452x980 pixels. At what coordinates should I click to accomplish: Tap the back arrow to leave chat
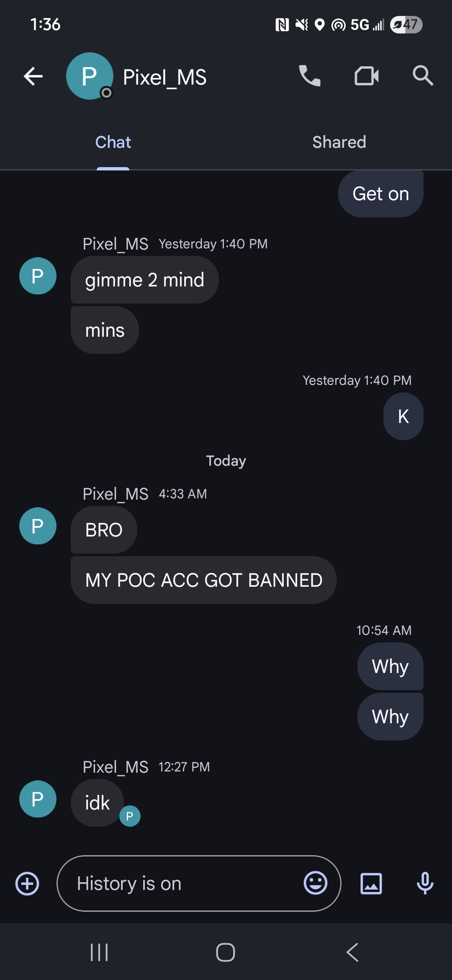point(33,76)
